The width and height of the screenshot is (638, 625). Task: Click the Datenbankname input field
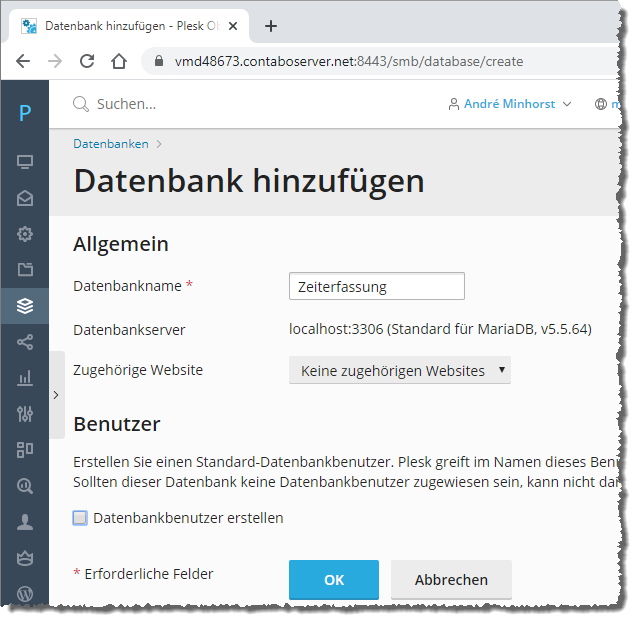(377, 286)
